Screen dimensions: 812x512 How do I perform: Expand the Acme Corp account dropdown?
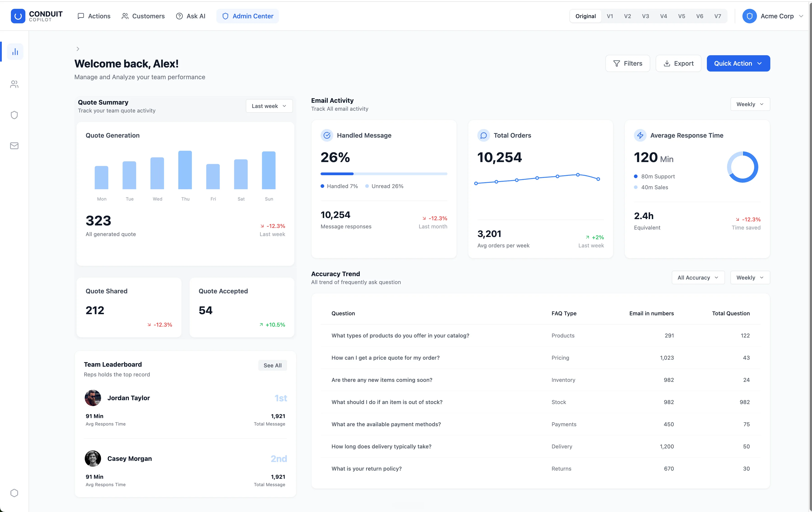tap(773, 16)
